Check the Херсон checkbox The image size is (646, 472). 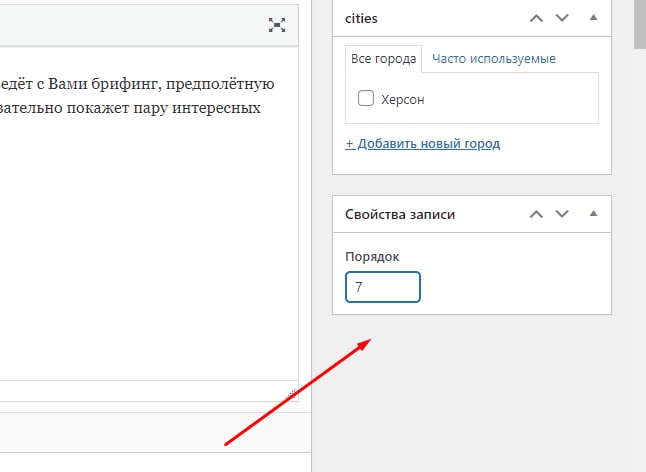(366, 98)
